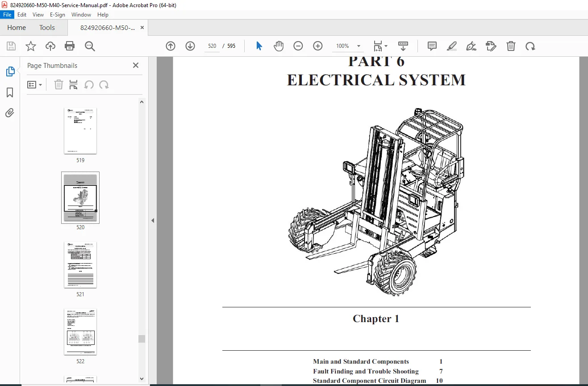Click the page number field showing 520

click(x=212, y=46)
